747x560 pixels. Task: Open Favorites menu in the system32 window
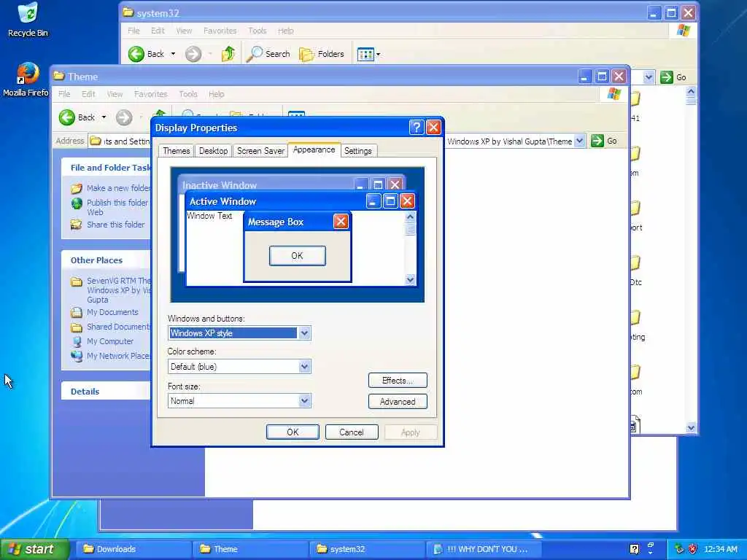(x=220, y=31)
